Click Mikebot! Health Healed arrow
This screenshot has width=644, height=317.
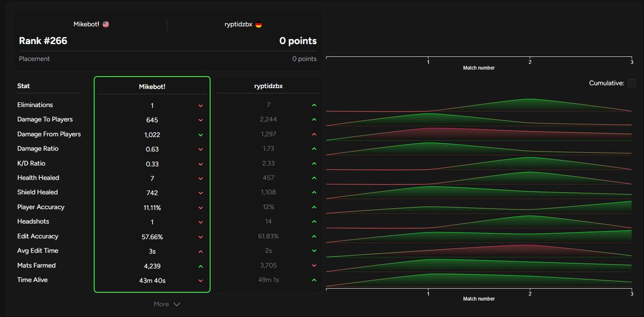coord(201,178)
